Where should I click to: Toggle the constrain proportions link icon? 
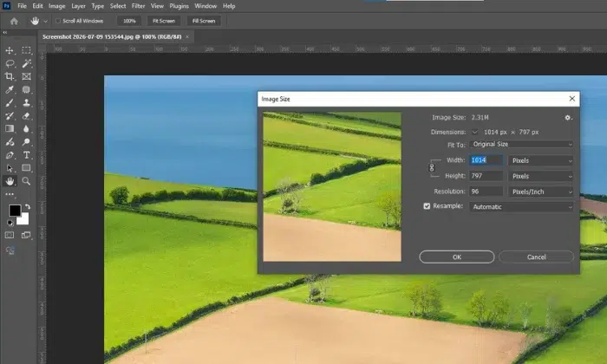(432, 168)
